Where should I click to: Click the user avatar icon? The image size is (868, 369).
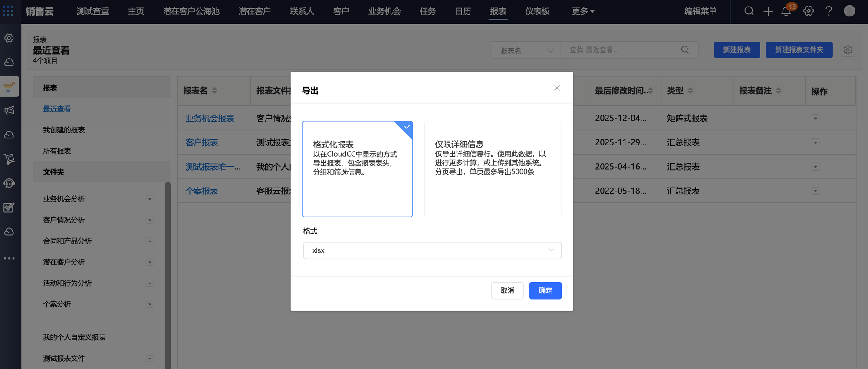[x=849, y=11]
